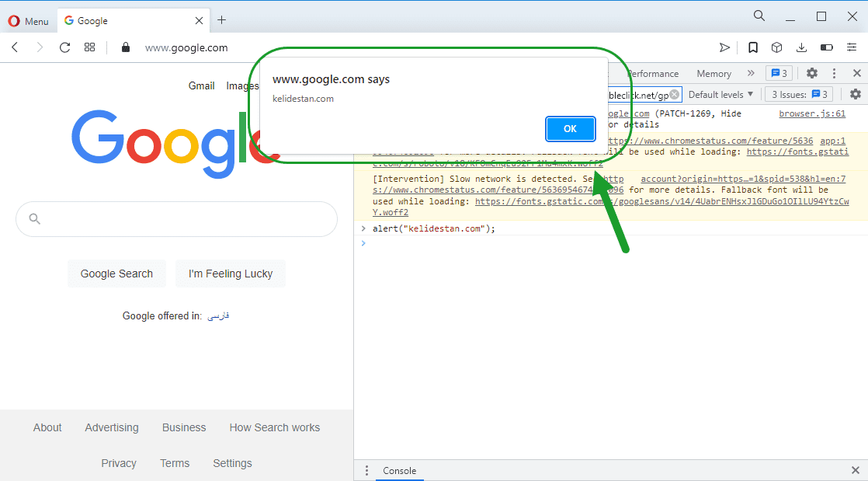This screenshot has width=868, height=481.
Task: Click the My Flow send icon
Action: click(x=724, y=47)
